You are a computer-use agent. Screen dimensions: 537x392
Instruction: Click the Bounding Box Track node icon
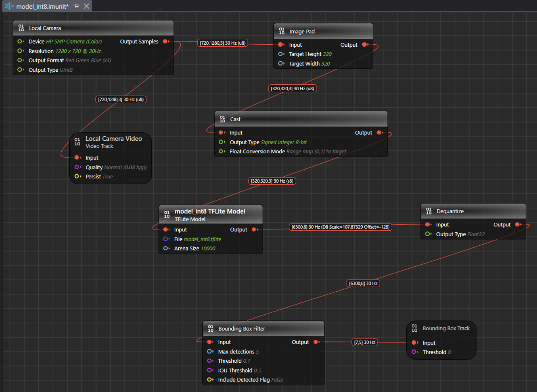414,328
